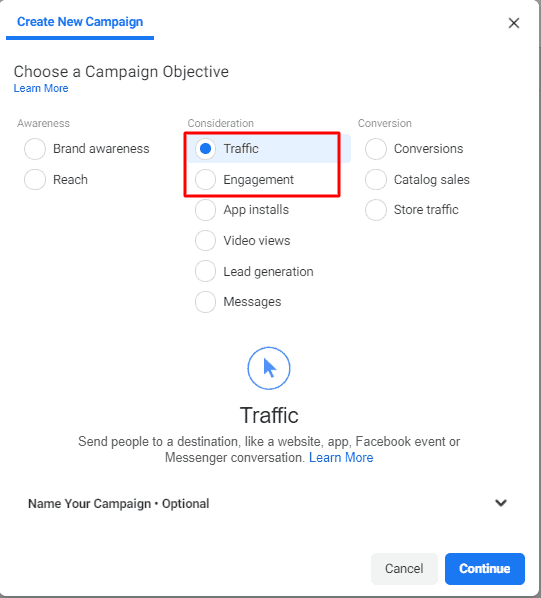The height and width of the screenshot is (598, 541).
Task: Select the Engagement objective
Action: pyautogui.click(x=205, y=180)
